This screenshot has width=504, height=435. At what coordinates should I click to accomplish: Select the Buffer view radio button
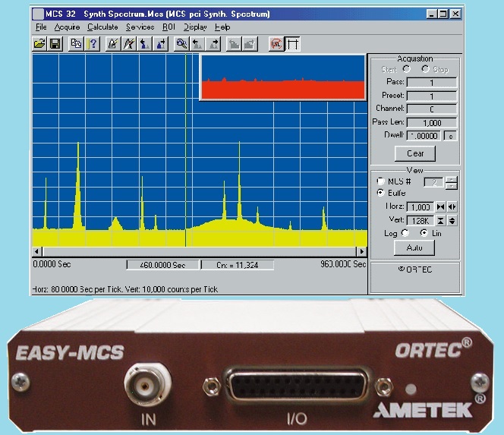click(x=380, y=193)
